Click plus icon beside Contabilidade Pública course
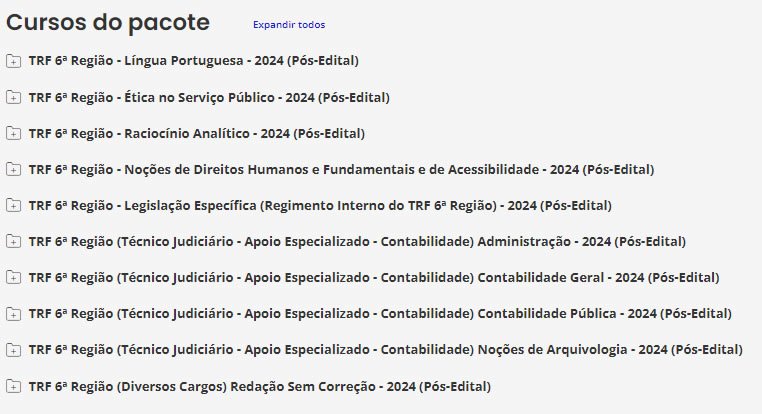Image resolution: width=762 pixels, height=414 pixels. (13, 313)
